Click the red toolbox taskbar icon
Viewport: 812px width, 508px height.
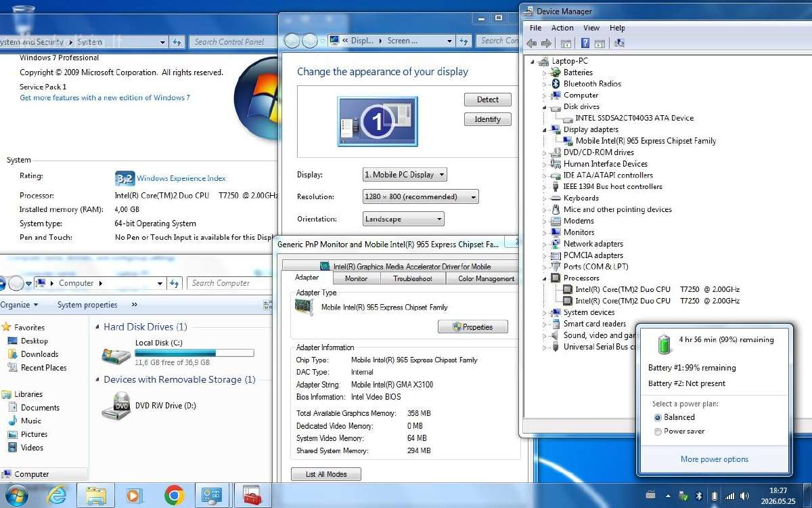coord(252,496)
